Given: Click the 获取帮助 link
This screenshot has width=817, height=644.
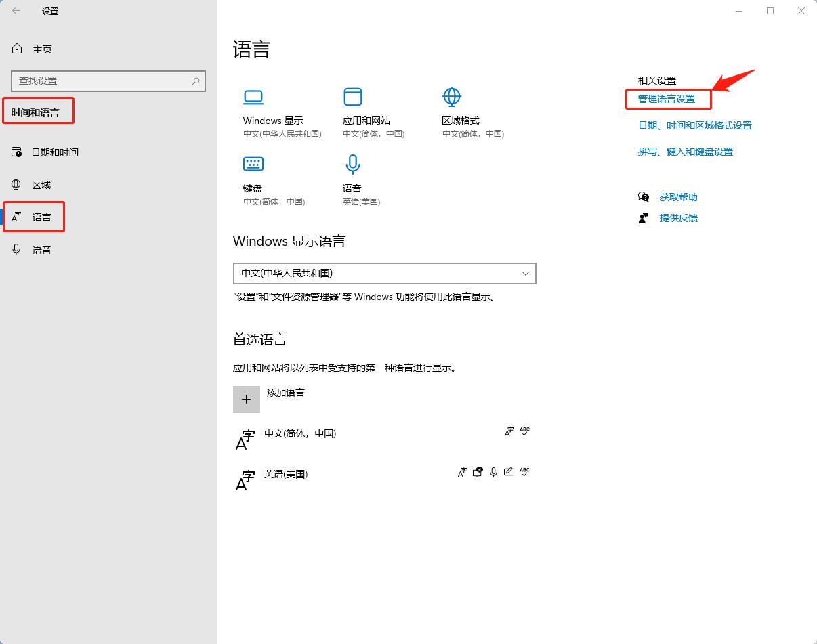Looking at the screenshot, I should pyautogui.click(x=678, y=197).
